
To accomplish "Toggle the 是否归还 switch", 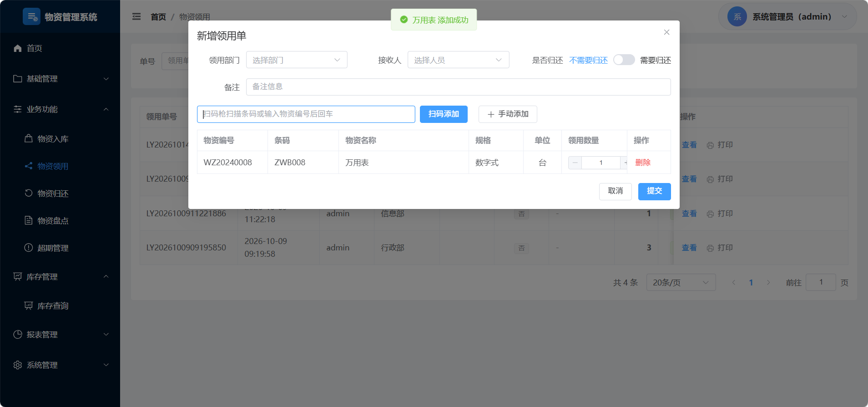I will click(624, 60).
